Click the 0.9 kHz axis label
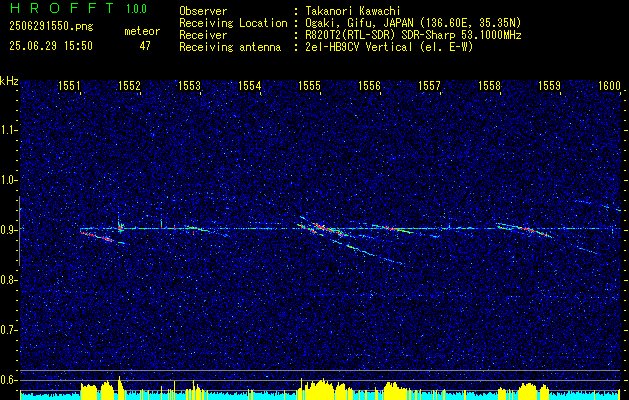Screen dimensions: 629x400 point(8,230)
